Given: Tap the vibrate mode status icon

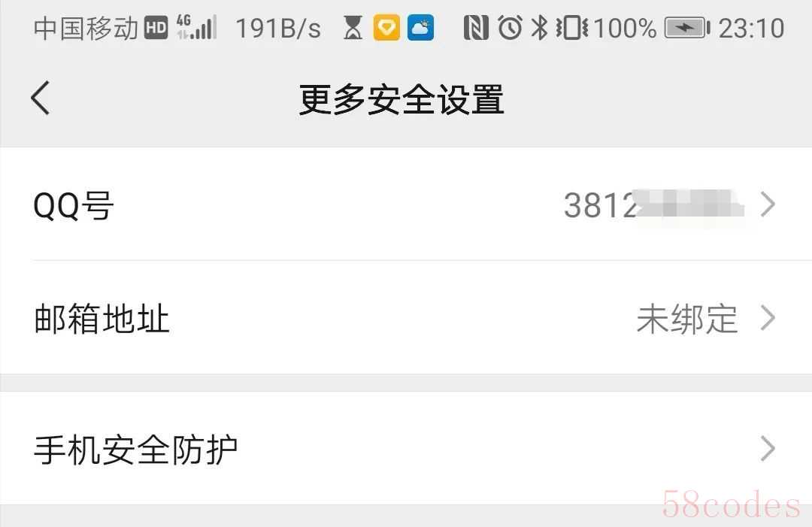Looking at the screenshot, I should click(571, 27).
